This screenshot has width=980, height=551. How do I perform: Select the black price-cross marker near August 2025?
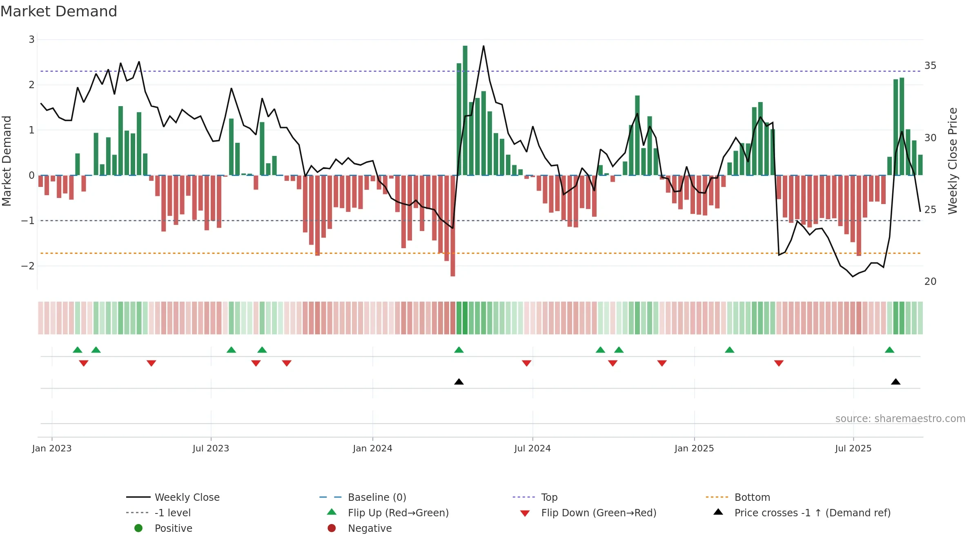click(x=896, y=382)
